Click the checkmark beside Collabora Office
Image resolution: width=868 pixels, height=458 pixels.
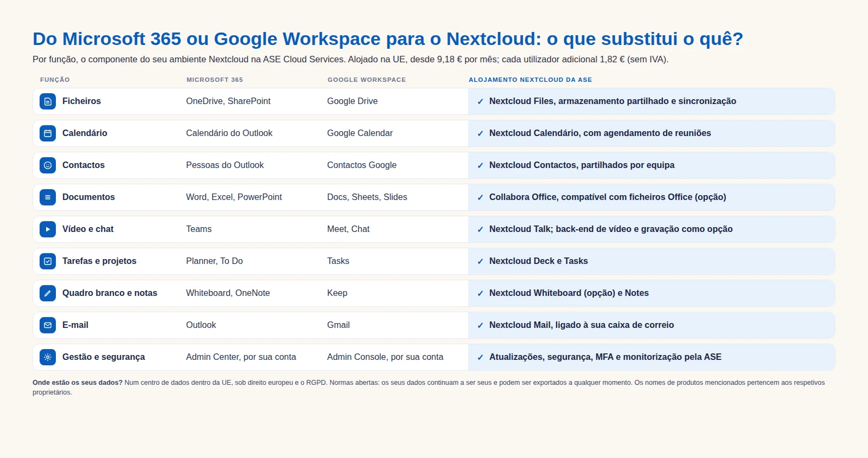[x=480, y=197]
